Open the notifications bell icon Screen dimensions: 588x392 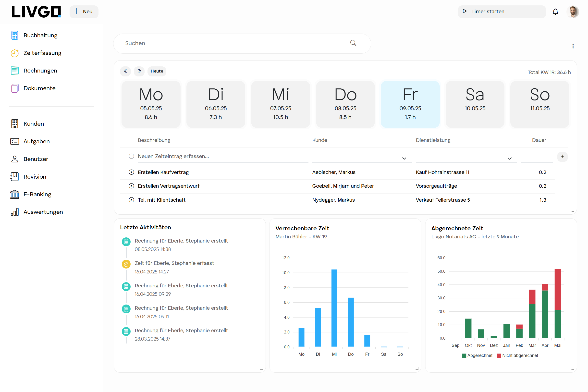coord(555,12)
